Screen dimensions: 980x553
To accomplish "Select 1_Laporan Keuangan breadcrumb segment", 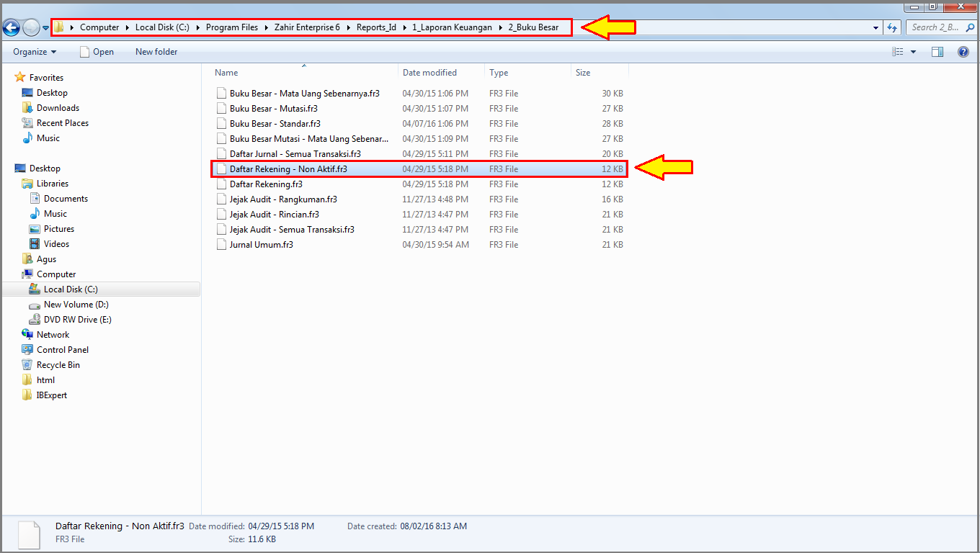I will pos(452,27).
